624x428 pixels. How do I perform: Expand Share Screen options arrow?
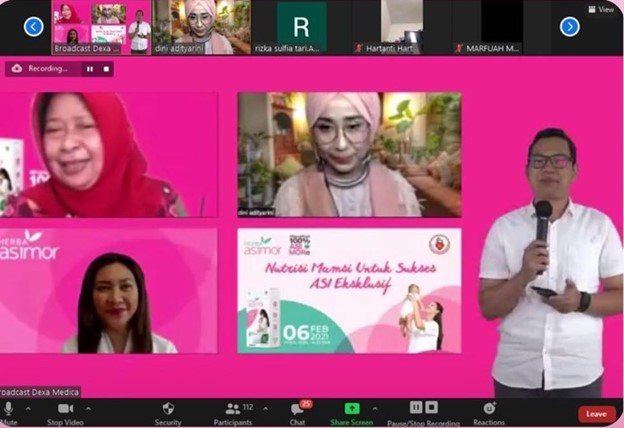(x=374, y=409)
